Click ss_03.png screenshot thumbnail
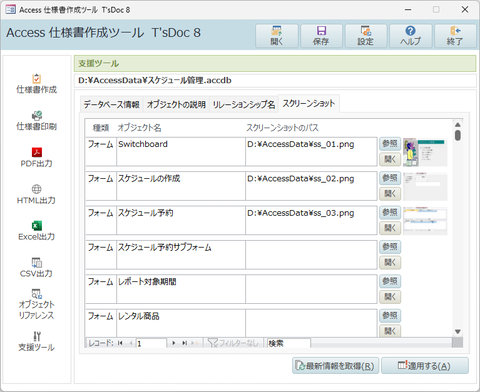Screen dimensions: 480x392 [x=425, y=221]
